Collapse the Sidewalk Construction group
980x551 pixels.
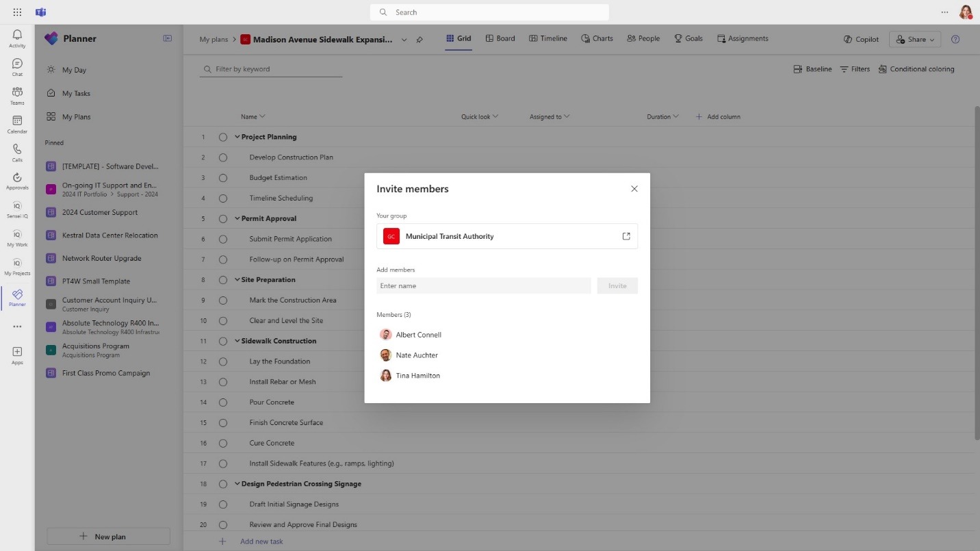237,341
